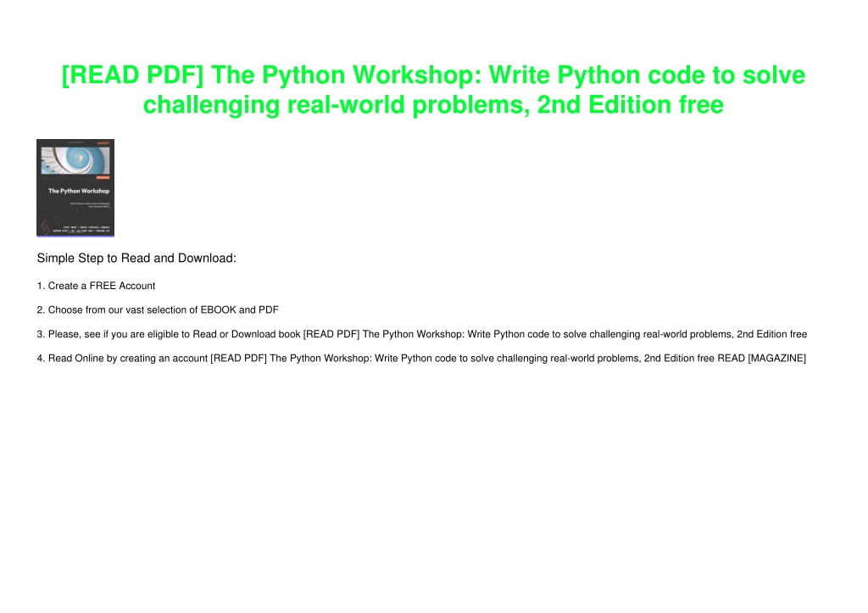Click 'challenging real-world problems, 2nd Edition free' heading
868x613 pixels.
tap(433, 104)
